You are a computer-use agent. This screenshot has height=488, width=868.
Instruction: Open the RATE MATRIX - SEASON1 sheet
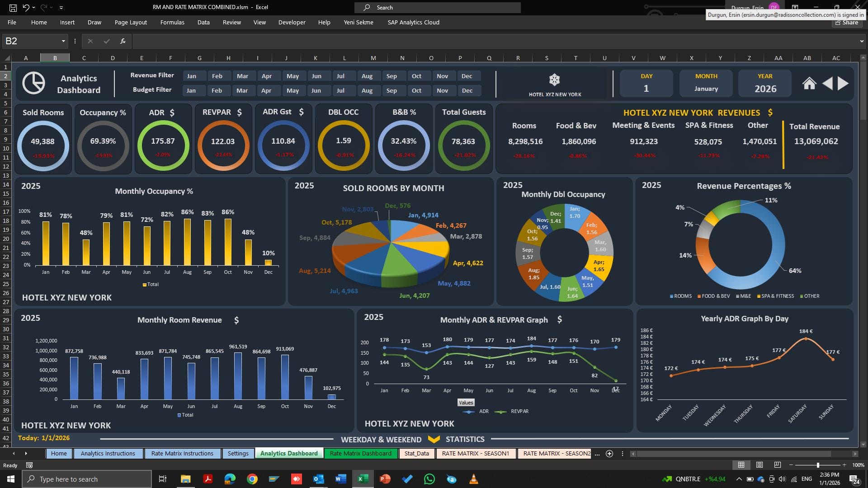[x=476, y=453]
